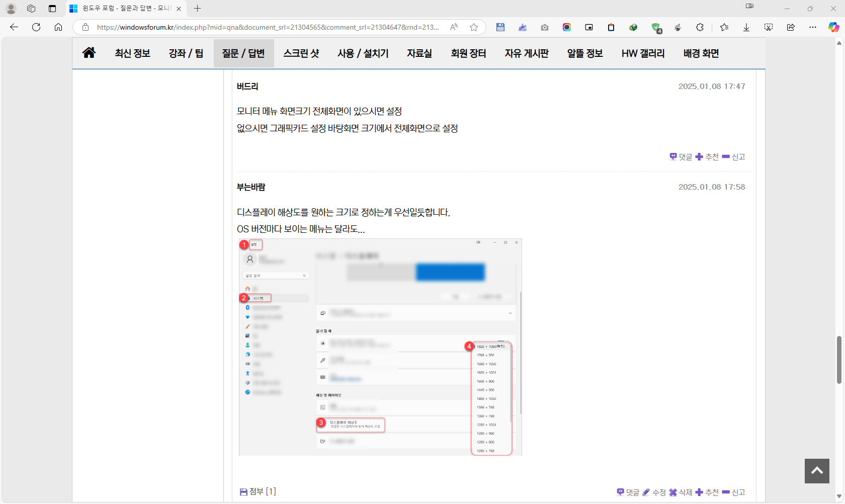
Task: Open the Copilot sidebar icon
Action: click(834, 27)
